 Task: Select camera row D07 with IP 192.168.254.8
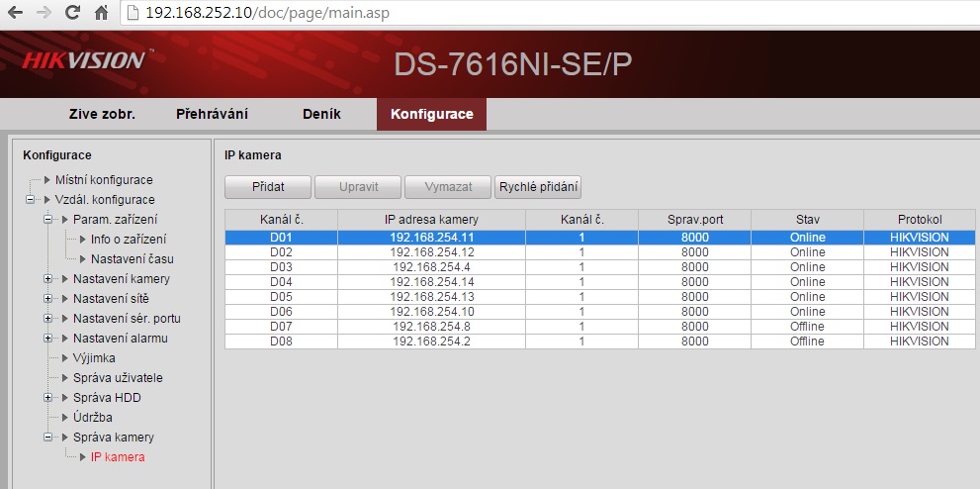point(430,327)
